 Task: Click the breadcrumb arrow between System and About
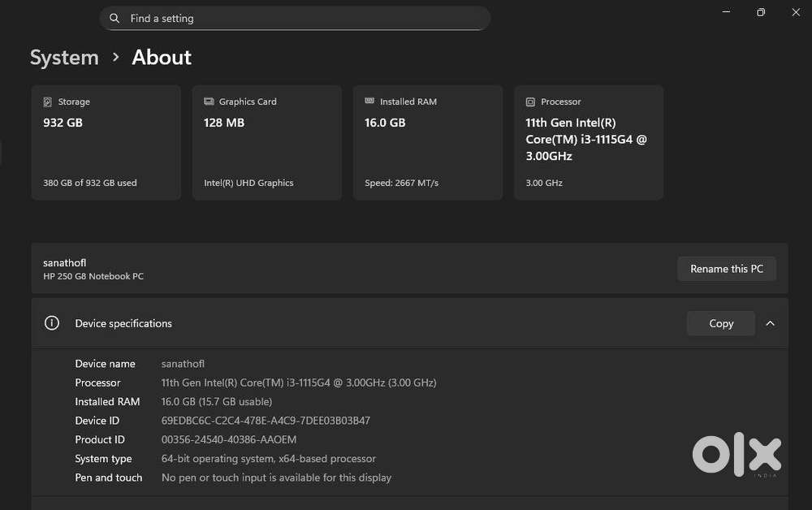click(115, 58)
